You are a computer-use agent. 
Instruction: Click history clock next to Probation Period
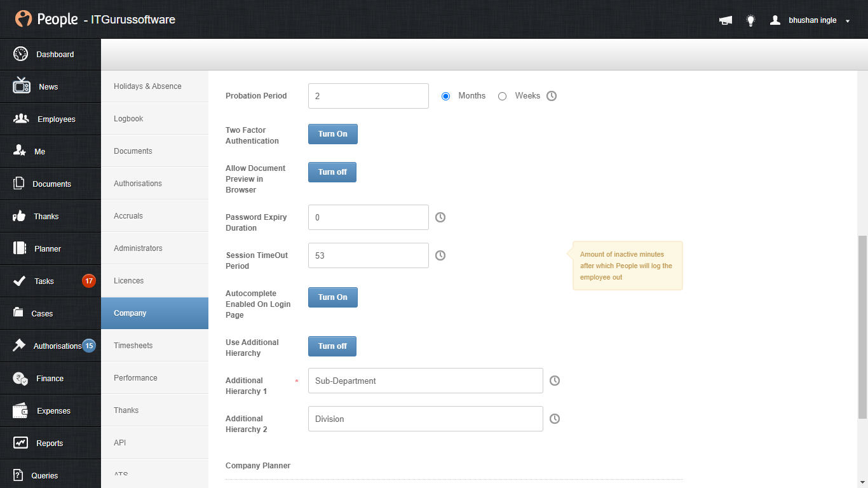[x=552, y=96]
